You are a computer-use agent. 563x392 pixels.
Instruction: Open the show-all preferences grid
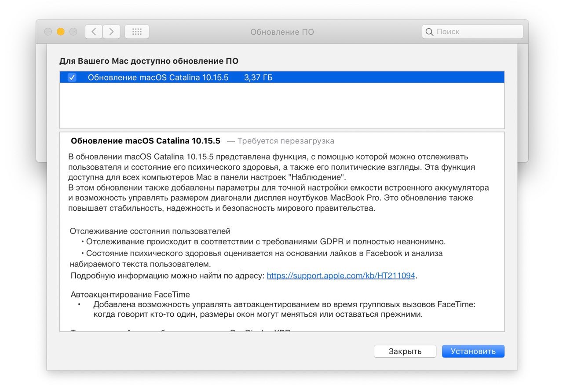pyautogui.click(x=137, y=32)
